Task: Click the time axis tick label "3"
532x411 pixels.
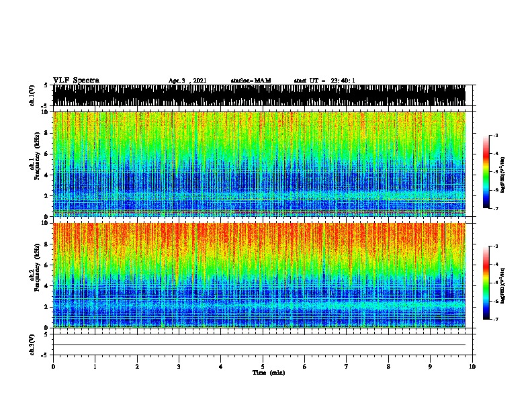Action: (x=179, y=366)
